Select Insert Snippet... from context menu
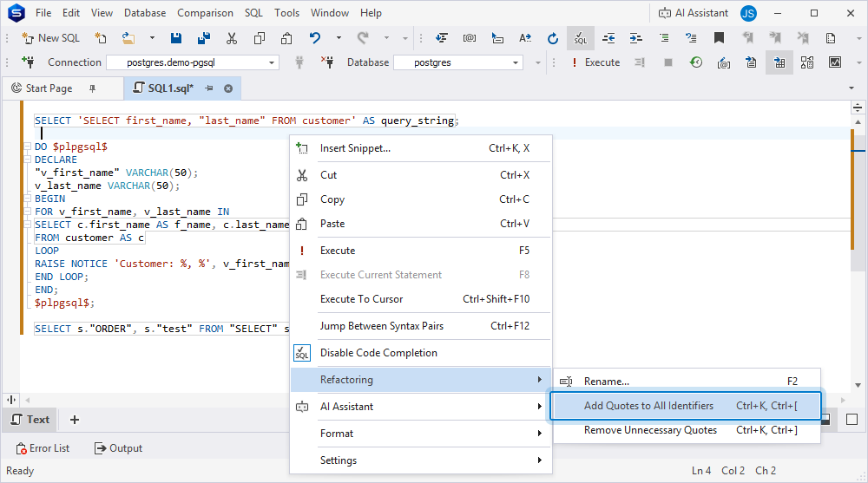This screenshot has height=483, width=868. tap(421, 148)
